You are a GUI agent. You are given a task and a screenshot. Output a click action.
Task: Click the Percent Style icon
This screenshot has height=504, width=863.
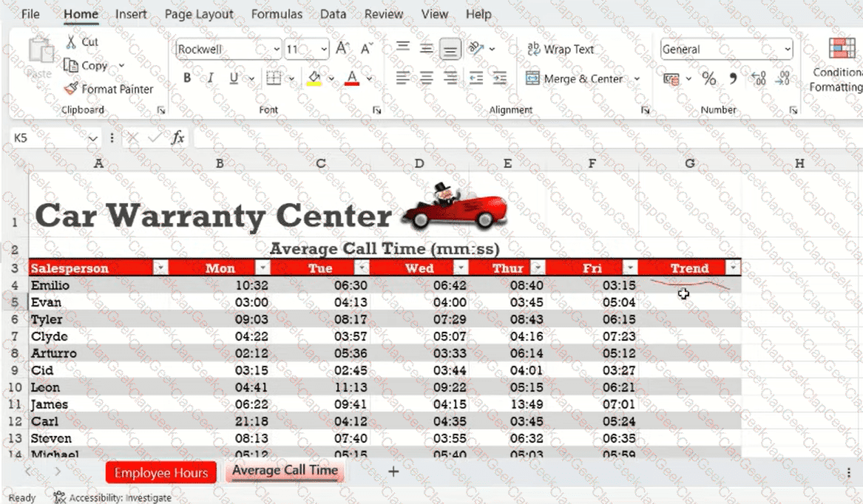[708, 78]
